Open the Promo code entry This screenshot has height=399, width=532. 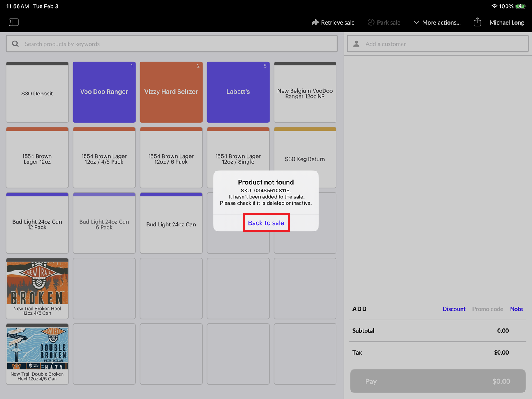click(x=488, y=309)
